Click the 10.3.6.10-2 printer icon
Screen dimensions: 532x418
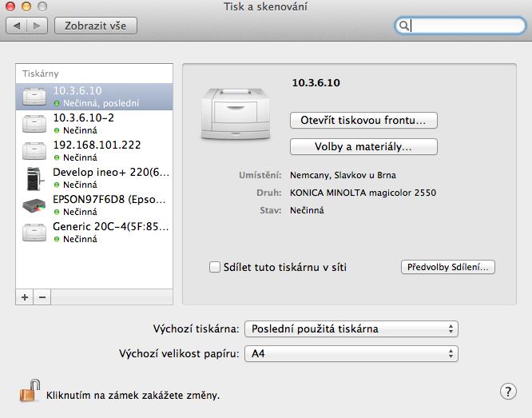point(34,124)
